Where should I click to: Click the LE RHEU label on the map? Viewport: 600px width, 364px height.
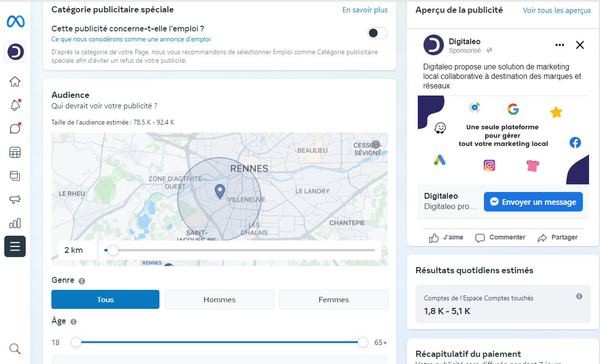[71, 194]
